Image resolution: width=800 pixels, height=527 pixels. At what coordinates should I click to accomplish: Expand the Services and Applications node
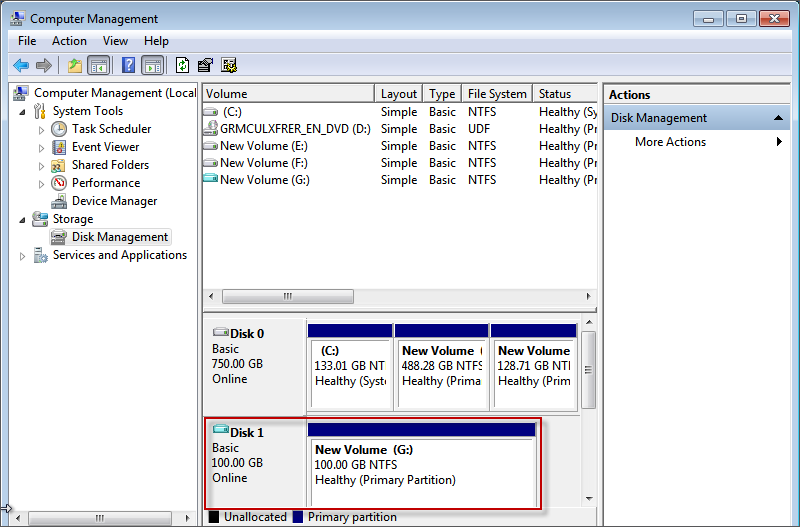coord(22,256)
